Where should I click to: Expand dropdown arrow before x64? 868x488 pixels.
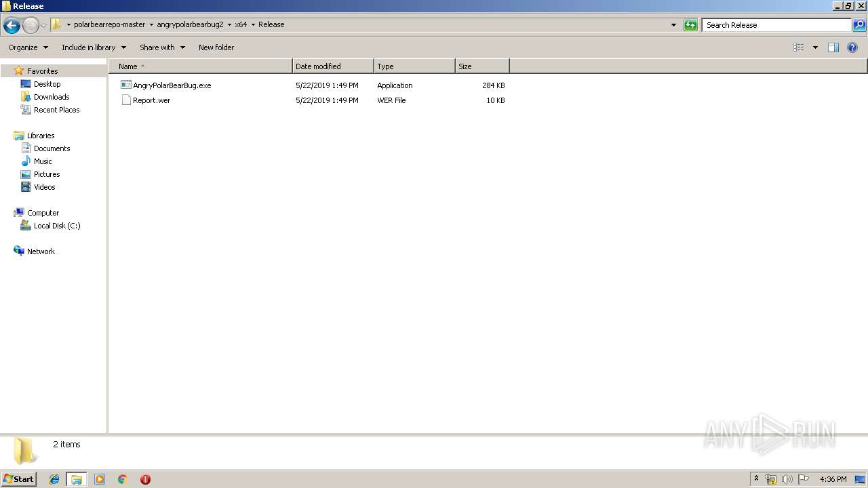[x=229, y=25]
